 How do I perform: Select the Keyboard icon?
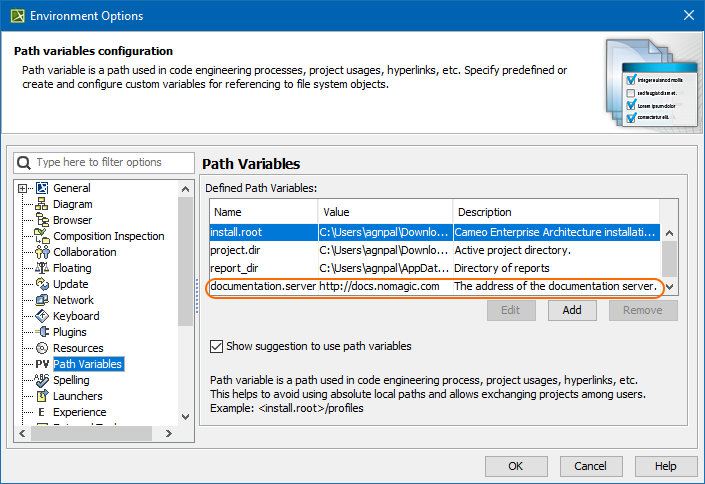pos(42,316)
